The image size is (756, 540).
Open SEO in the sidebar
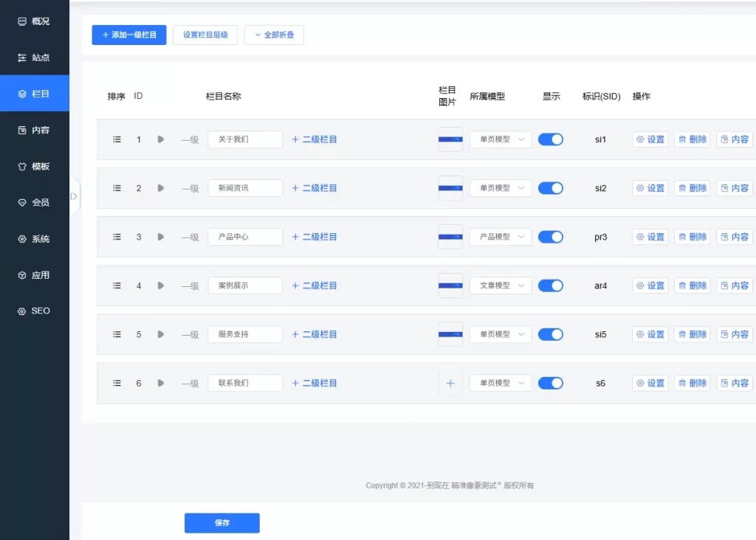[34, 311]
